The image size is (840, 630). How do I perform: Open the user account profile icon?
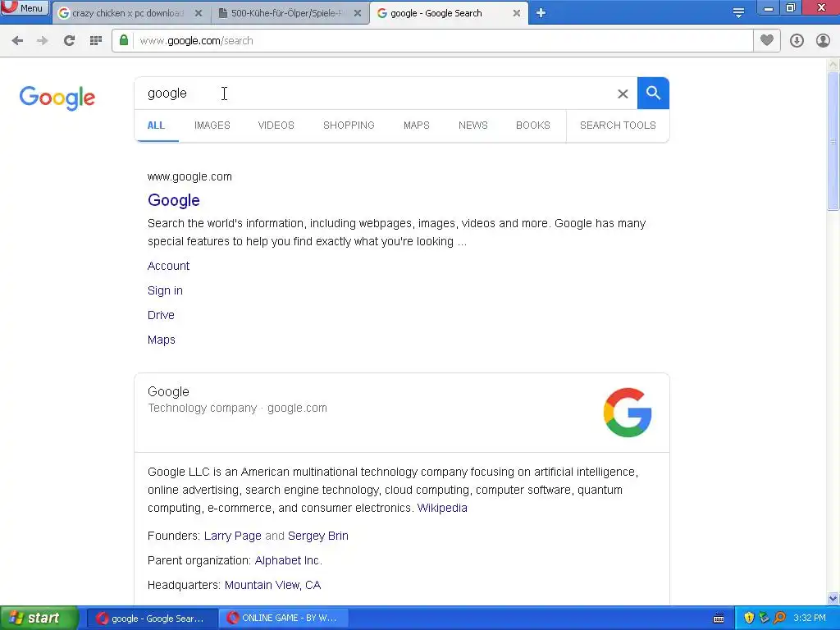823,41
